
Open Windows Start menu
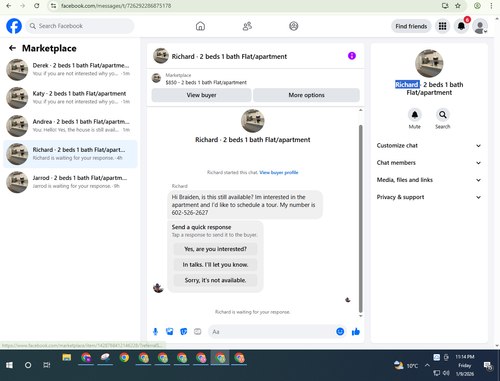[9, 365]
